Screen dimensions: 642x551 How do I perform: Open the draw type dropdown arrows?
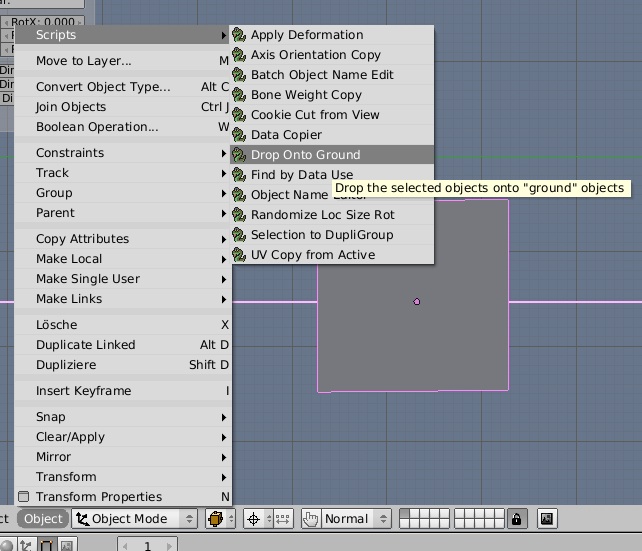[231, 519]
